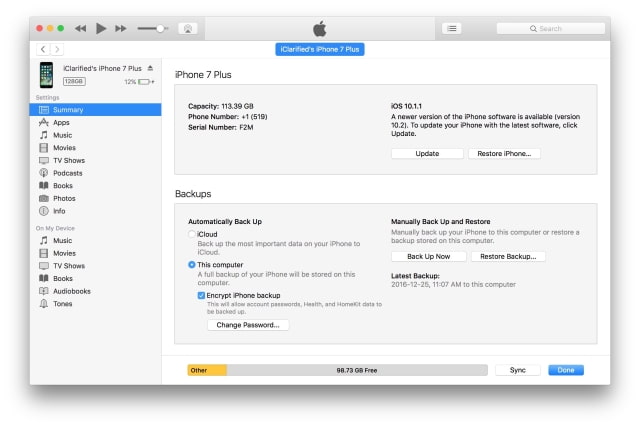The image size is (640, 427).
Task: Click the Apple logo display area
Action: click(320, 29)
